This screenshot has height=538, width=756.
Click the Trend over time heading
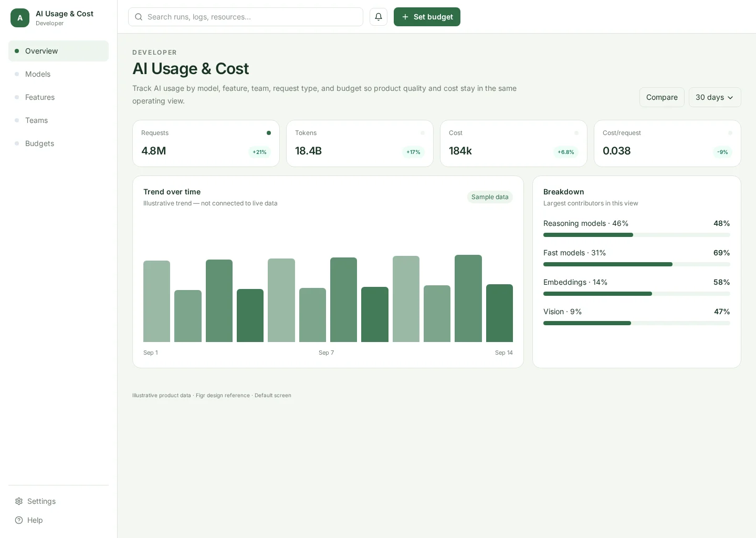(172, 192)
